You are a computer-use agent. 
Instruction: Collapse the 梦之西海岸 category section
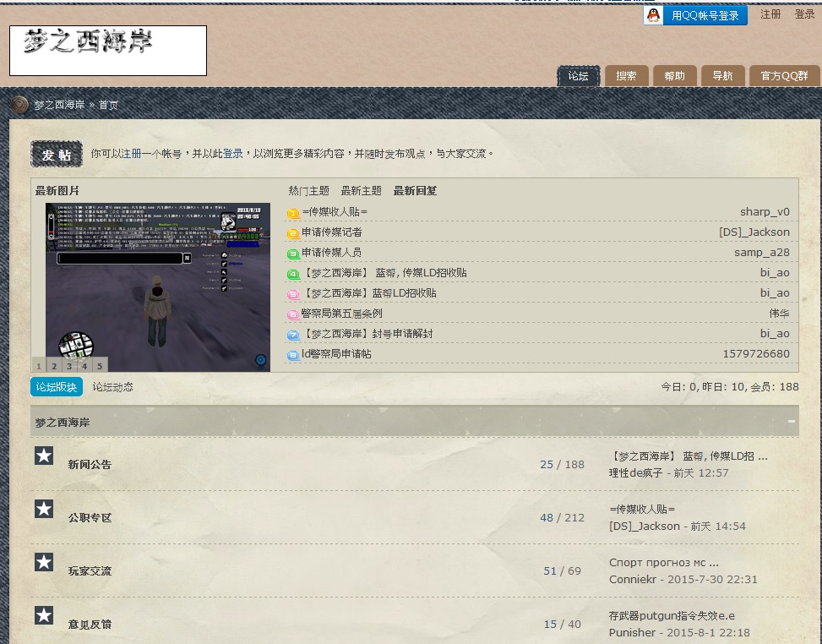click(791, 421)
